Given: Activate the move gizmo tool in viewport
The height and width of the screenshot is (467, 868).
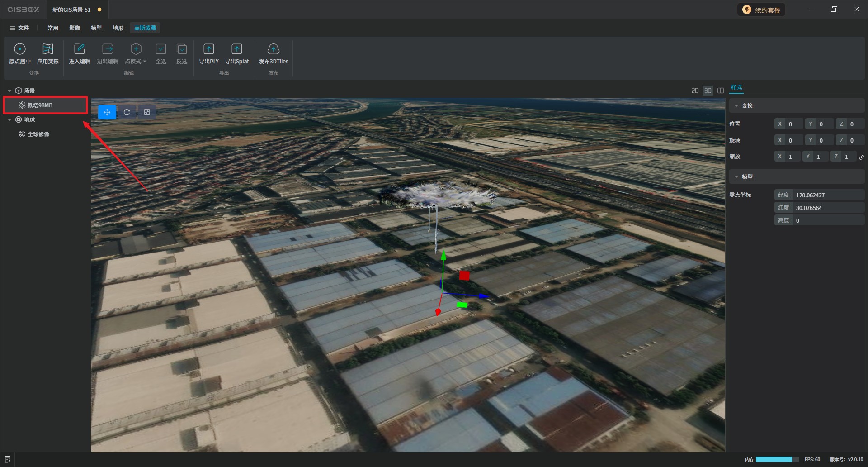Looking at the screenshot, I should point(107,112).
